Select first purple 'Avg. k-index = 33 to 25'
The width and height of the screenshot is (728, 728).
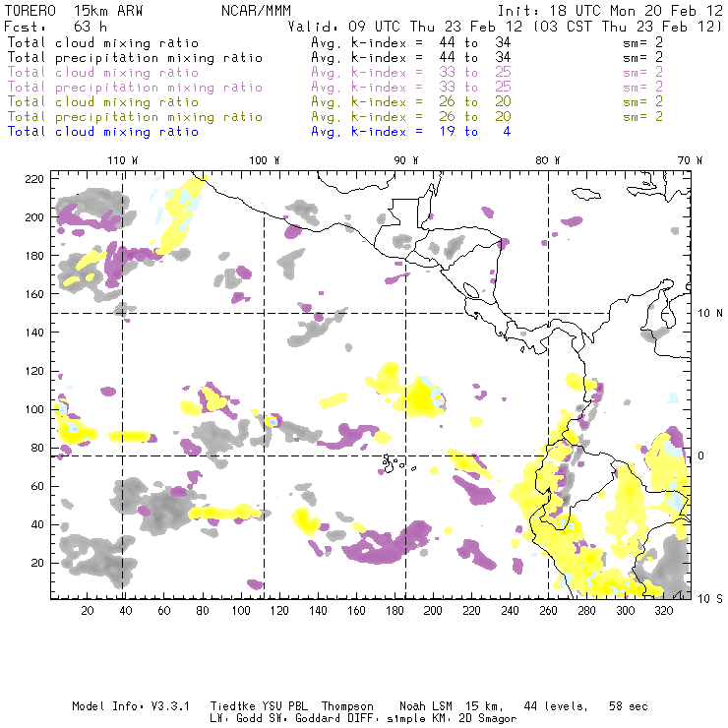tap(411, 73)
